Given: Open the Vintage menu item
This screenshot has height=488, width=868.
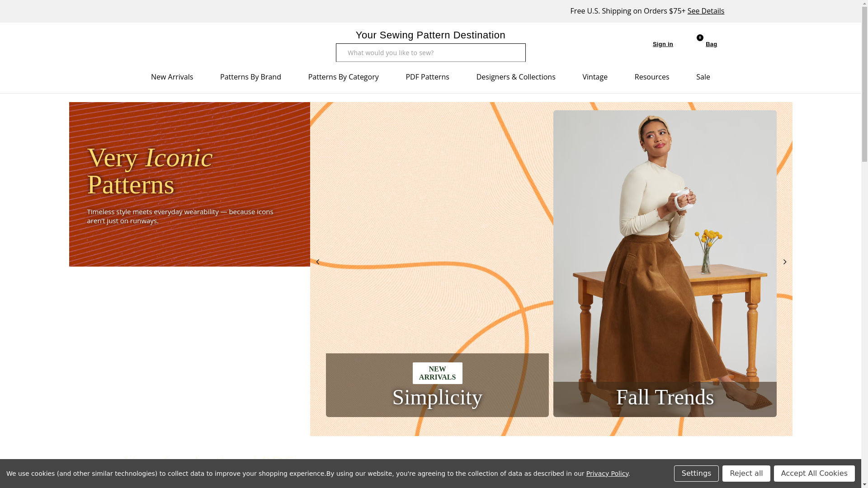Looking at the screenshot, I should [x=594, y=77].
